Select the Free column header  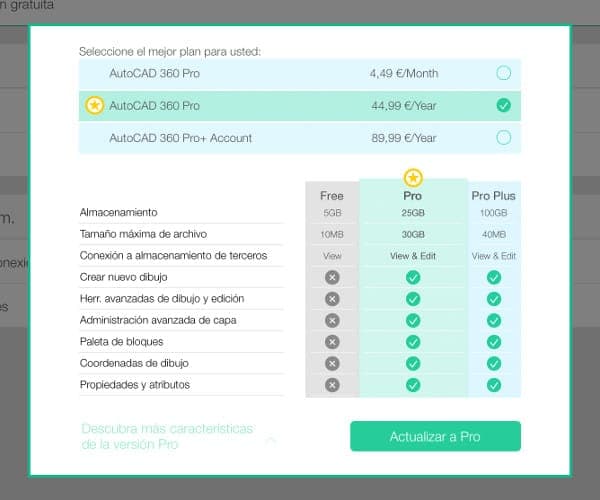(x=332, y=196)
